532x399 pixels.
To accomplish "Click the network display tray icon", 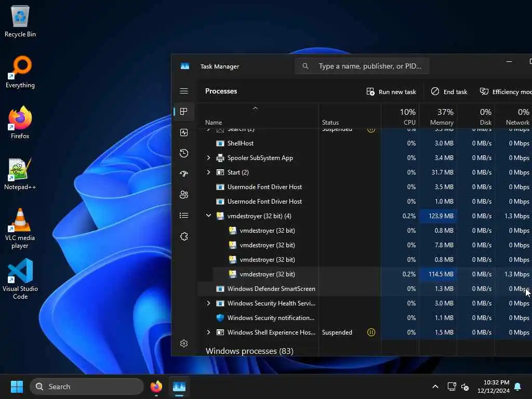I will (451, 387).
